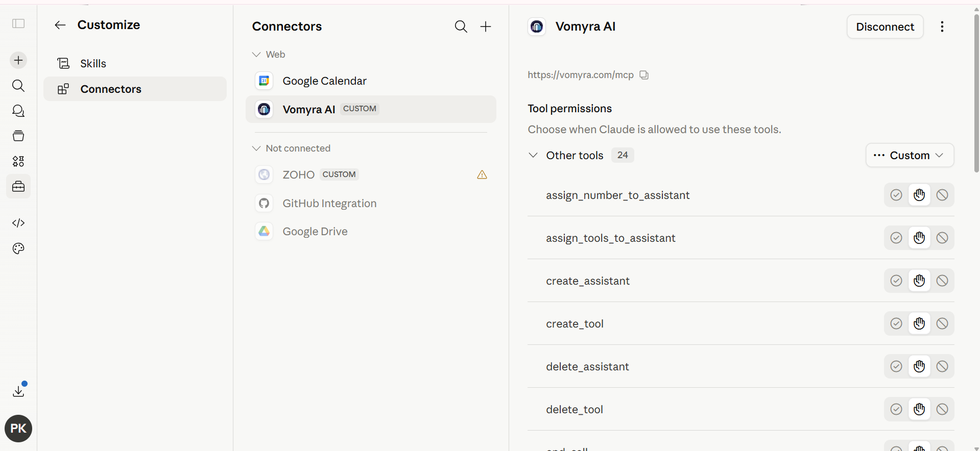The height and width of the screenshot is (451, 980).
Task: Set create_tool to always allow
Action: 896,323
